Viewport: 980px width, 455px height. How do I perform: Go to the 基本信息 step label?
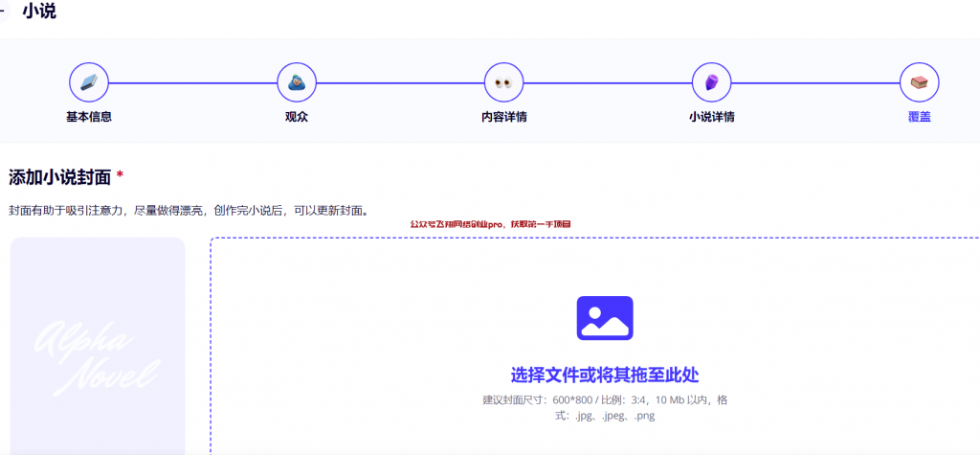pos(89,117)
